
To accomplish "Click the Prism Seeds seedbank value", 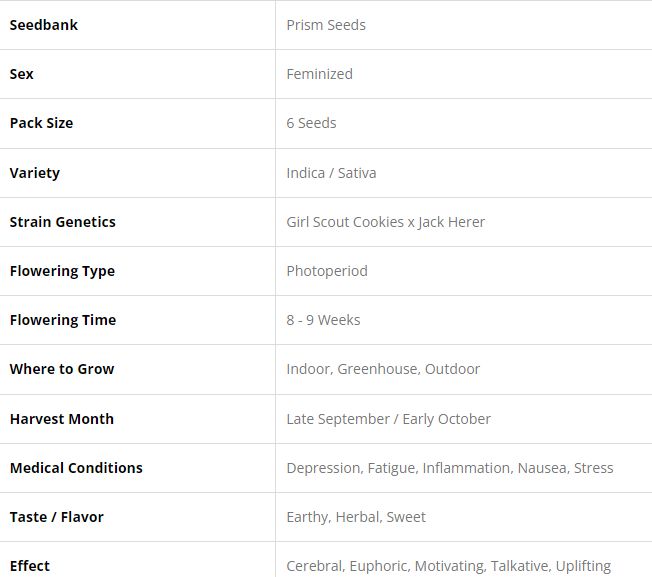I will [x=326, y=25].
